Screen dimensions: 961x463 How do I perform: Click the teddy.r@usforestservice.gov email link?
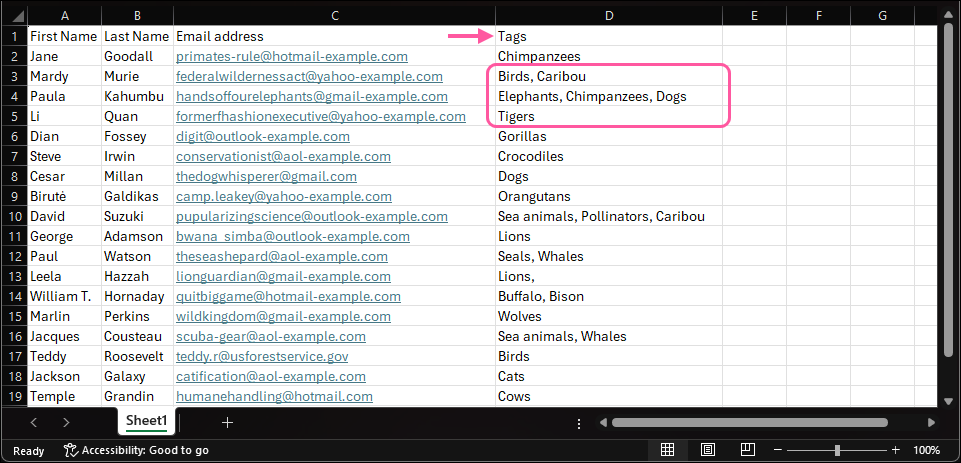(x=262, y=356)
